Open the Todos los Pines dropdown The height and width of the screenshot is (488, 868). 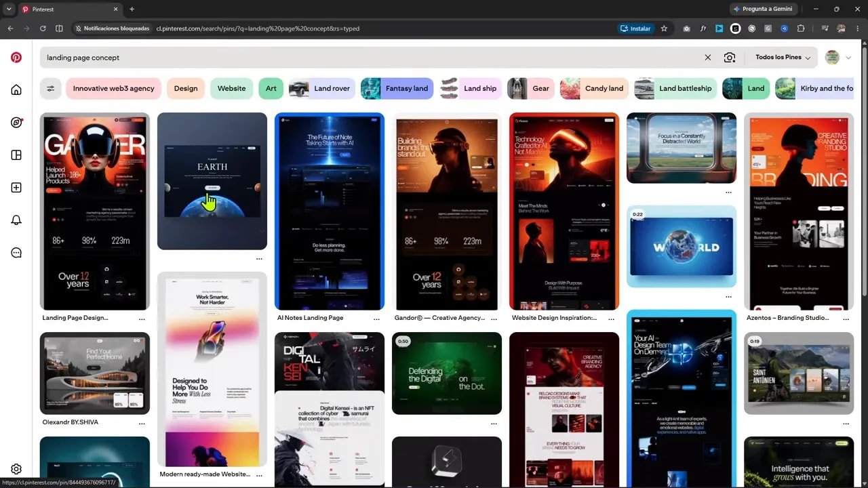click(783, 58)
